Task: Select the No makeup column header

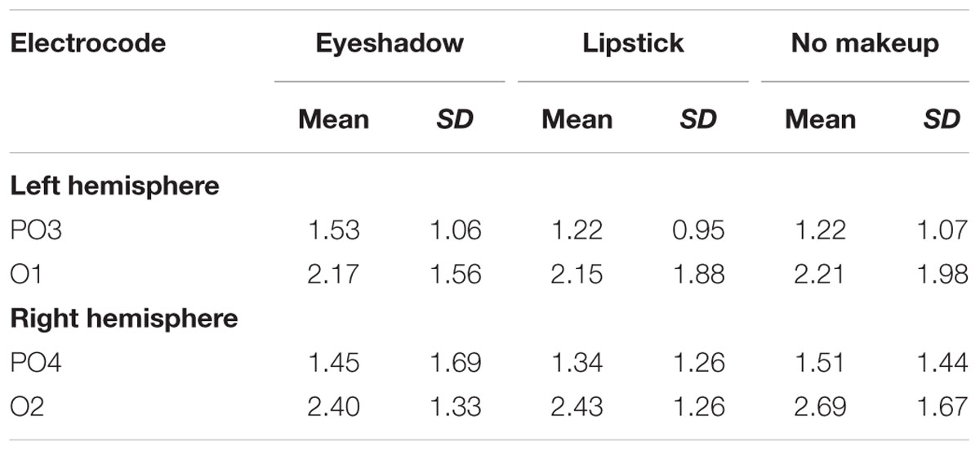Action: 865,43
